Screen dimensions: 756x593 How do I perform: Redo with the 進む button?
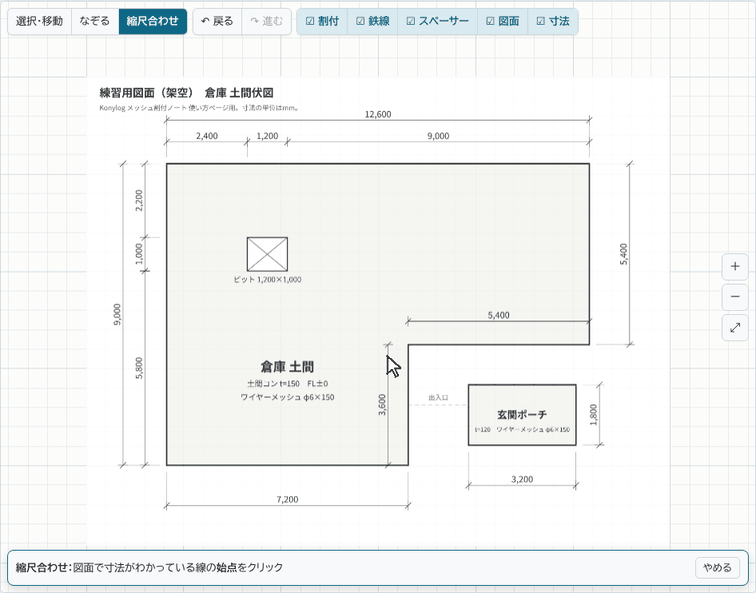click(x=267, y=21)
